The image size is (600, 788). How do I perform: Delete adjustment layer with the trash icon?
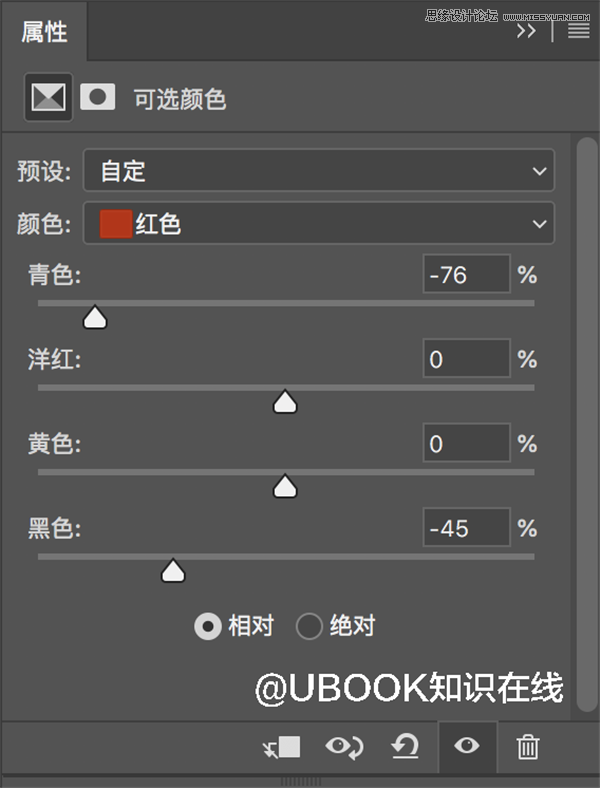(528, 747)
